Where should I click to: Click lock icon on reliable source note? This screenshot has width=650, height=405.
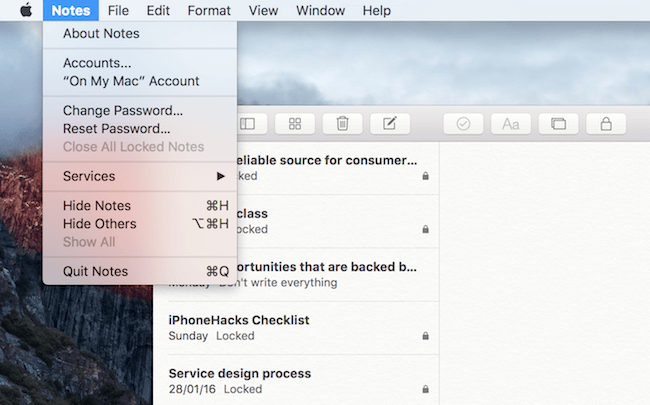pyautogui.click(x=425, y=176)
